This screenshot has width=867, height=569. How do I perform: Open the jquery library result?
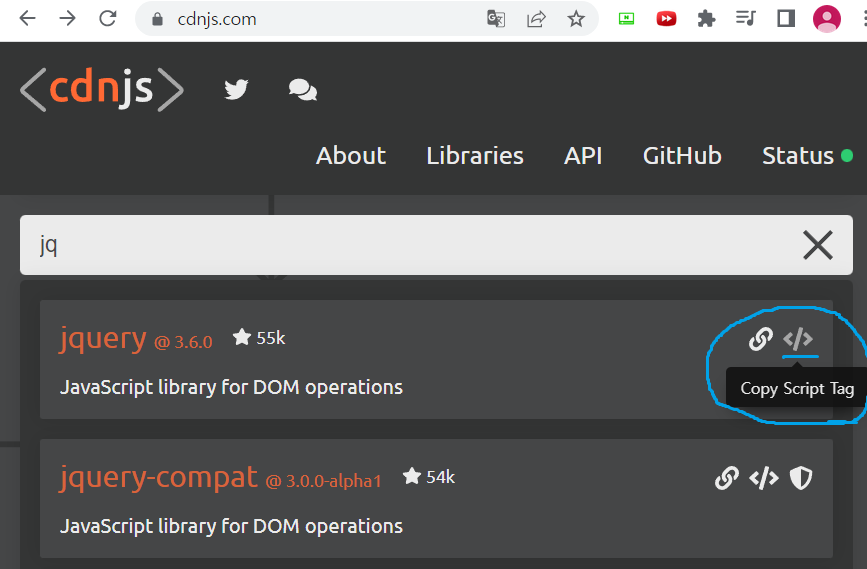coord(103,338)
